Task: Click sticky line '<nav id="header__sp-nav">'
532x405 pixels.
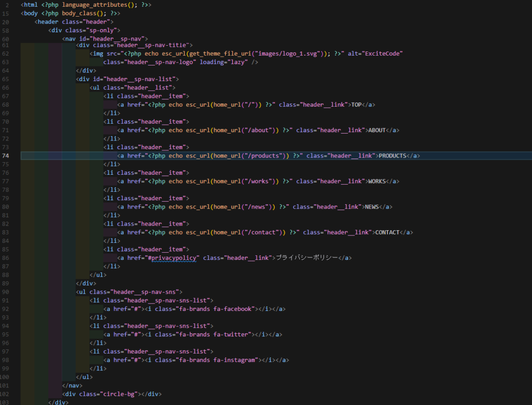Action: click(x=105, y=38)
